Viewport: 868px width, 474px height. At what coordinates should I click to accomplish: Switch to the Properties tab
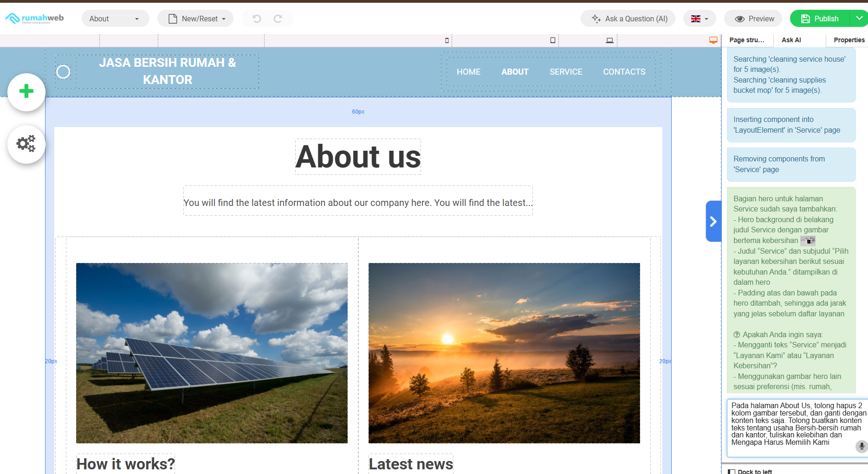pyautogui.click(x=849, y=40)
